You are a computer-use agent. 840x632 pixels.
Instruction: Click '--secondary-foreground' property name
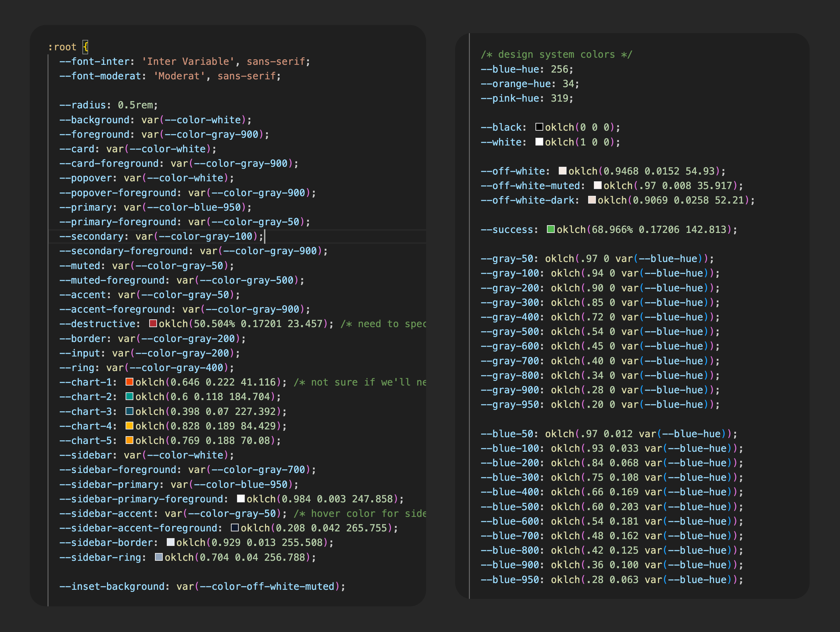(x=124, y=251)
